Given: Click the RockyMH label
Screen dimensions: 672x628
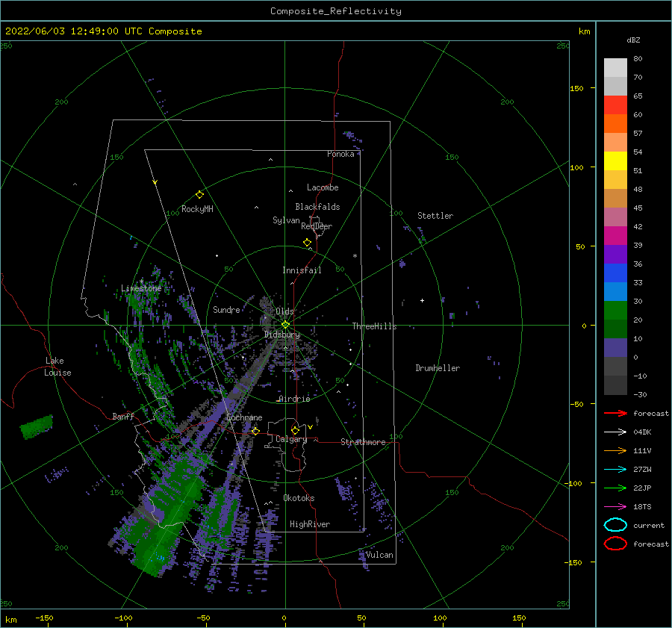Looking at the screenshot, I should click(197, 209).
